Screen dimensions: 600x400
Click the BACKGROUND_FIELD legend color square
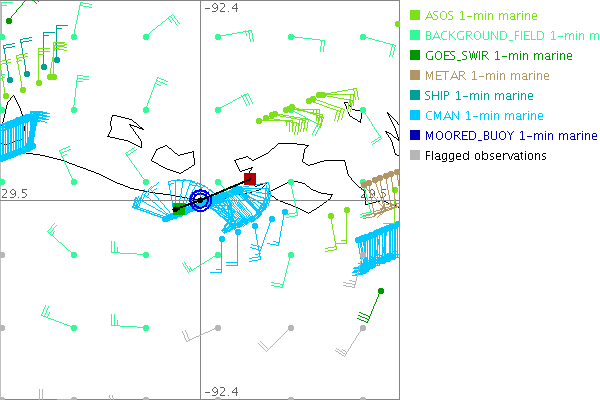coord(415,36)
